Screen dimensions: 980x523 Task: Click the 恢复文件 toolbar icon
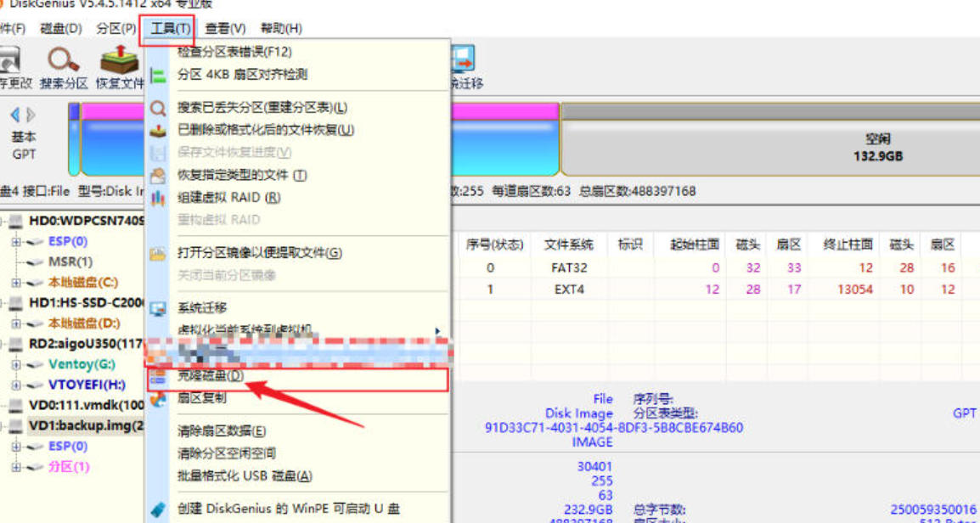pos(119,61)
